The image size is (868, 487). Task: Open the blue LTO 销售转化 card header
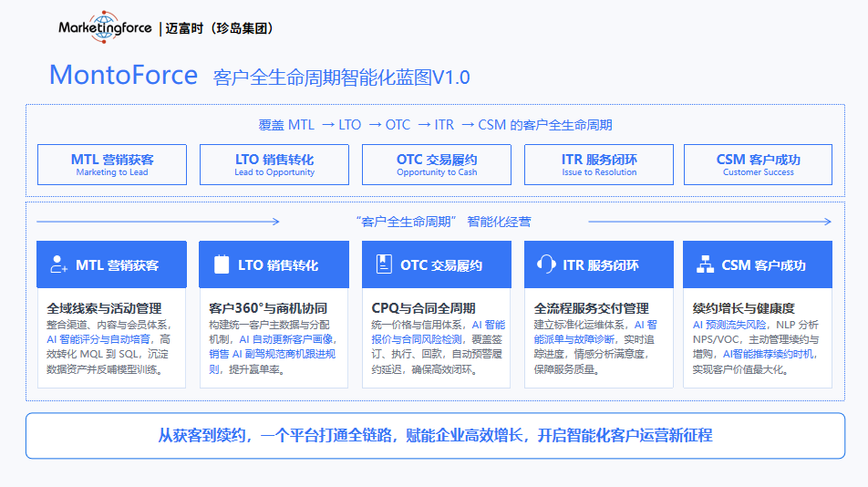coord(274,264)
